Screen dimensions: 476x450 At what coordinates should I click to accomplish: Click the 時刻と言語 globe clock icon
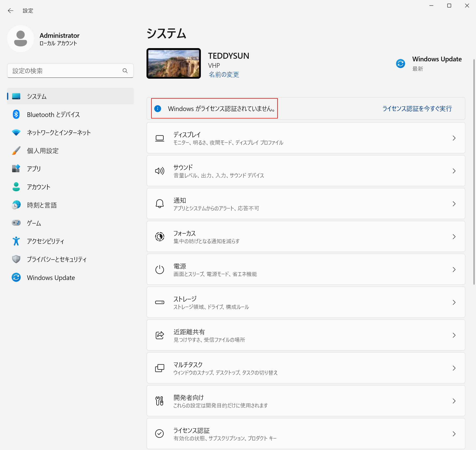16,205
